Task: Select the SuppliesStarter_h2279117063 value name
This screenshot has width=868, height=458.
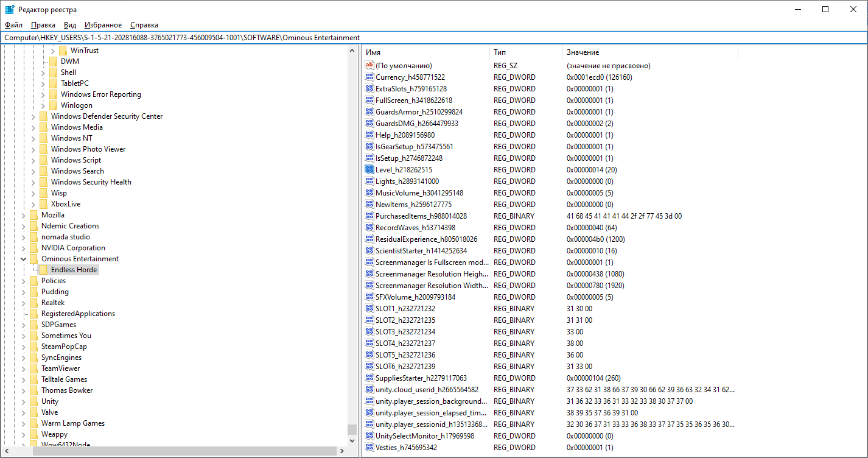Action: pos(421,378)
